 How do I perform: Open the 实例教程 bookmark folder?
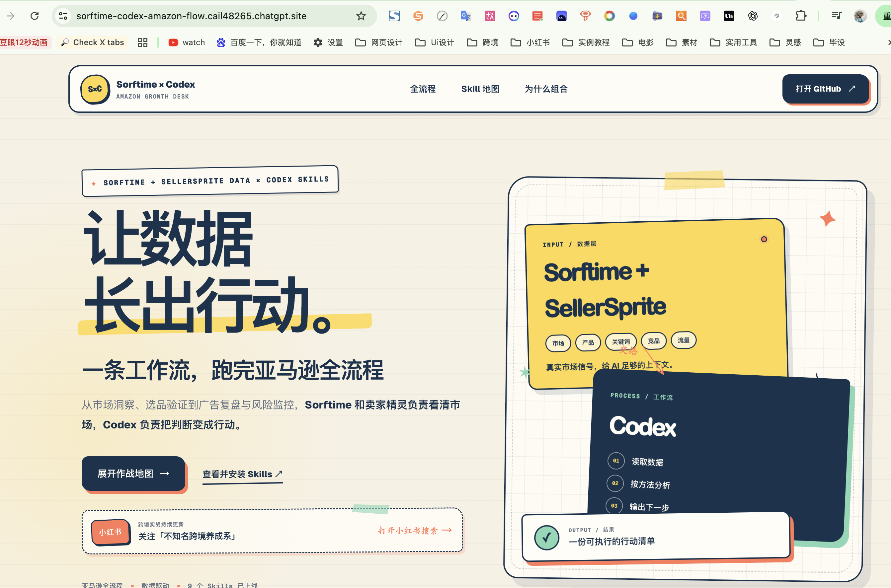pyautogui.click(x=586, y=42)
